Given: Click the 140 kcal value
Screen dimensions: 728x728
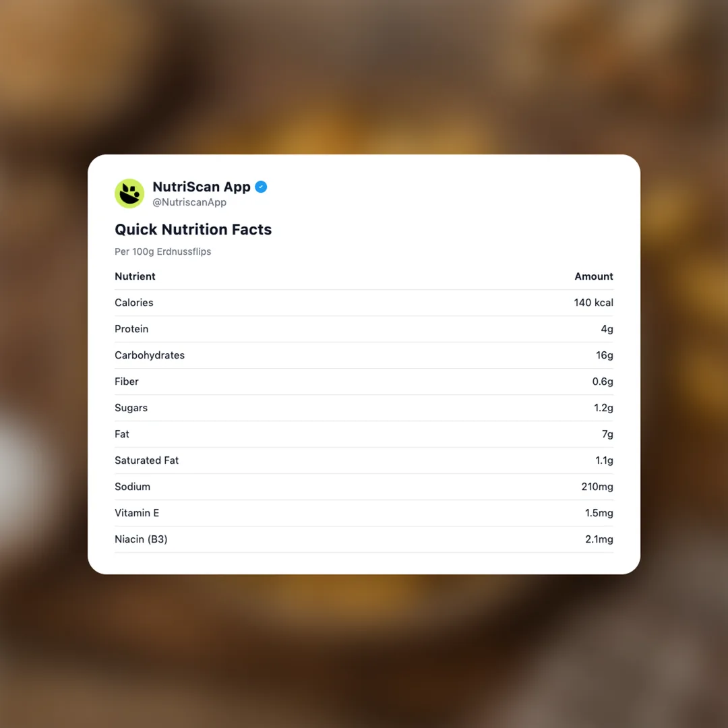Looking at the screenshot, I should tap(593, 303).
